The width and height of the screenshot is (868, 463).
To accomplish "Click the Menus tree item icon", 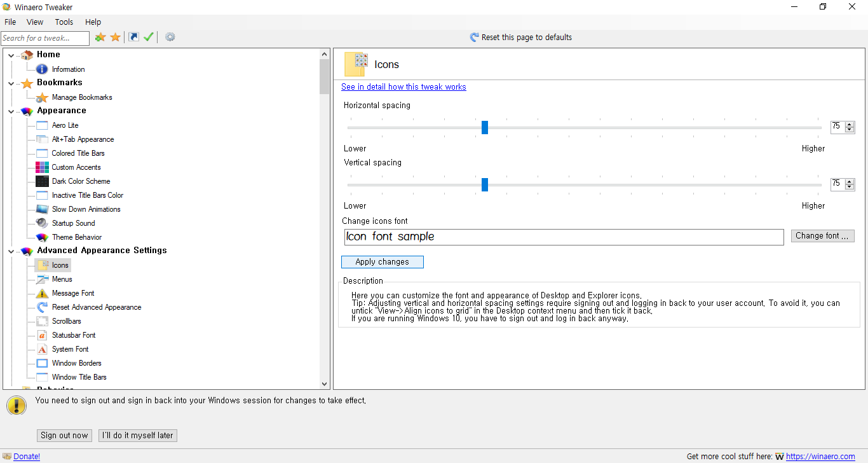I will (42, 279).
